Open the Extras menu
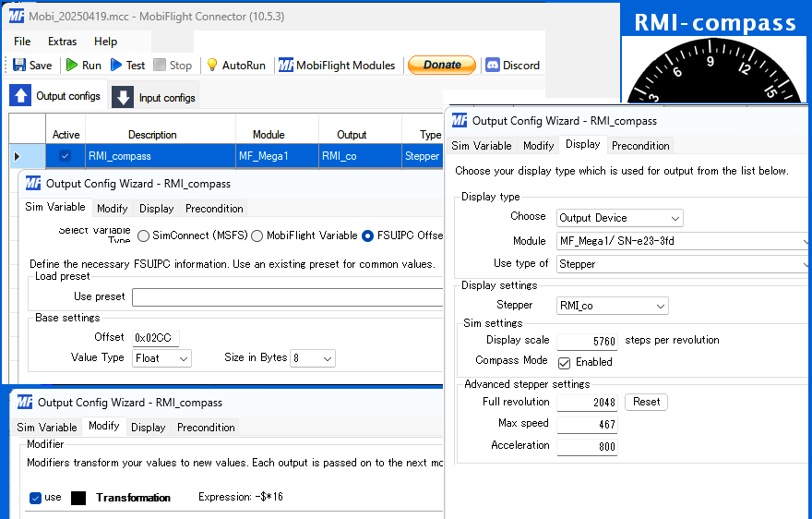This screenshot has width=812, height=519. 62,42
